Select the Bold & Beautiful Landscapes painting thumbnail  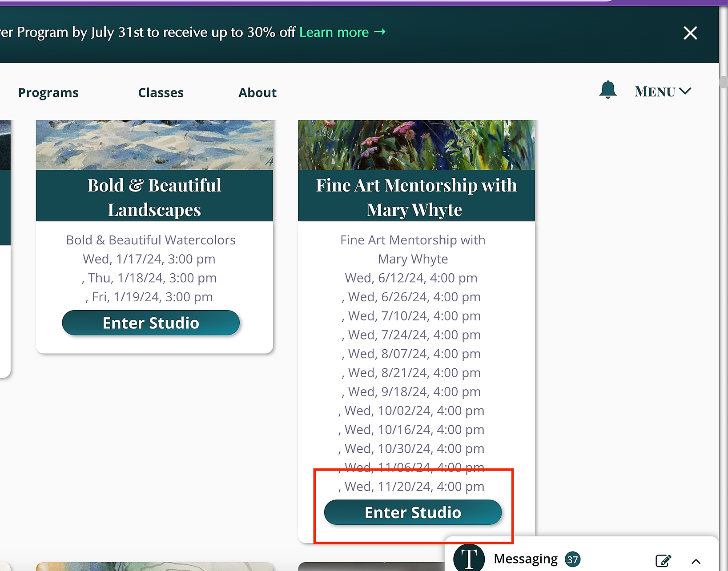154,145
